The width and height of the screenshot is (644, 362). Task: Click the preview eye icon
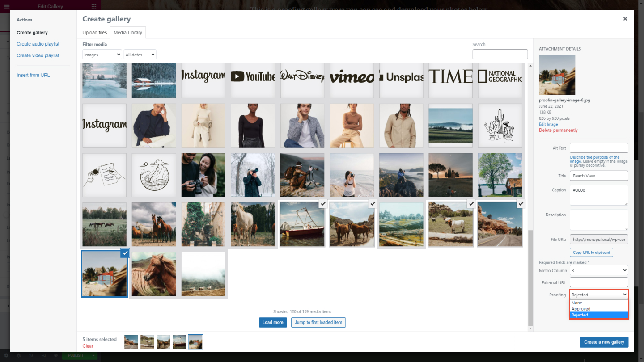(56, 356)
